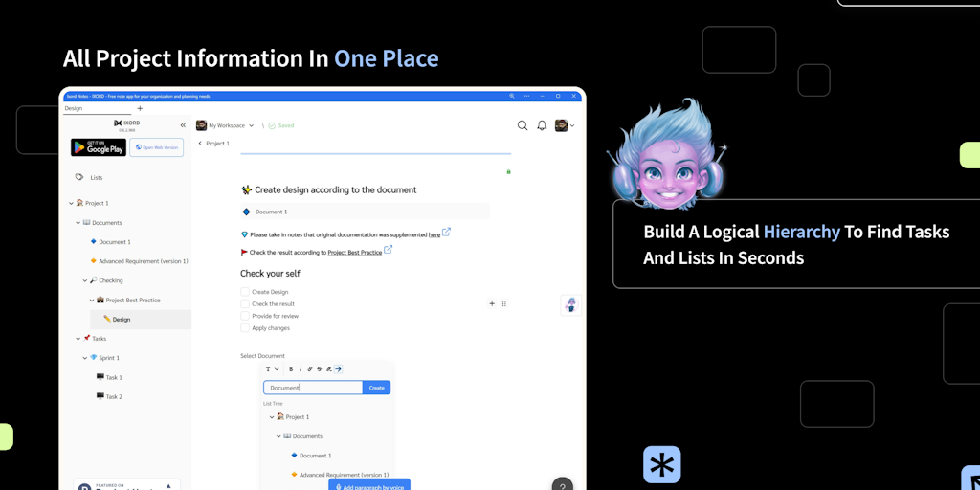Viewport: 980px width, 490px height.
Task: Go back to Project 1 via the breadcrumb
Action: (x=213, y=144)
